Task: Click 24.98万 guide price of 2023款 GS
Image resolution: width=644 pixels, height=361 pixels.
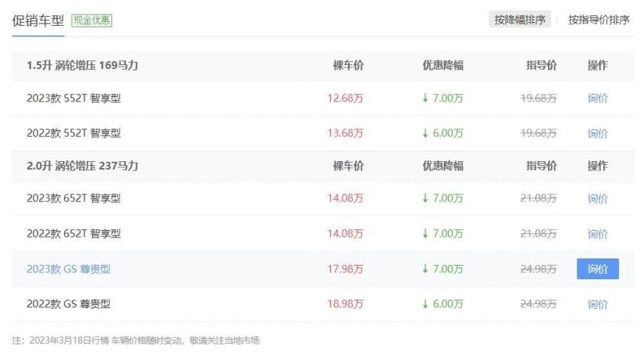Action: pos(538,269)
